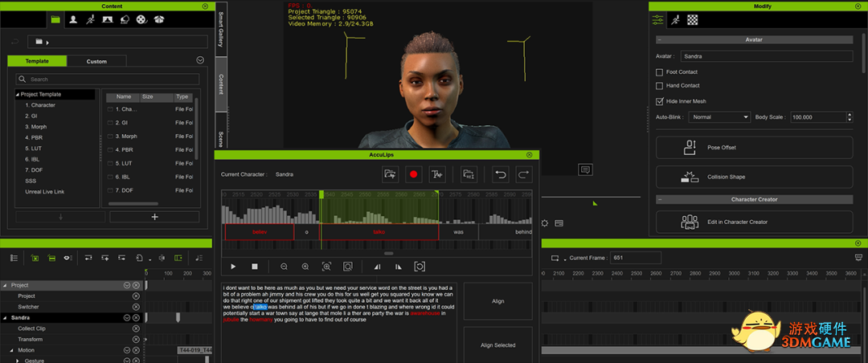The height and width of the screenshot is (363, 868).
Task: Close the Transform track in timeline
Action: click(136, 339)
